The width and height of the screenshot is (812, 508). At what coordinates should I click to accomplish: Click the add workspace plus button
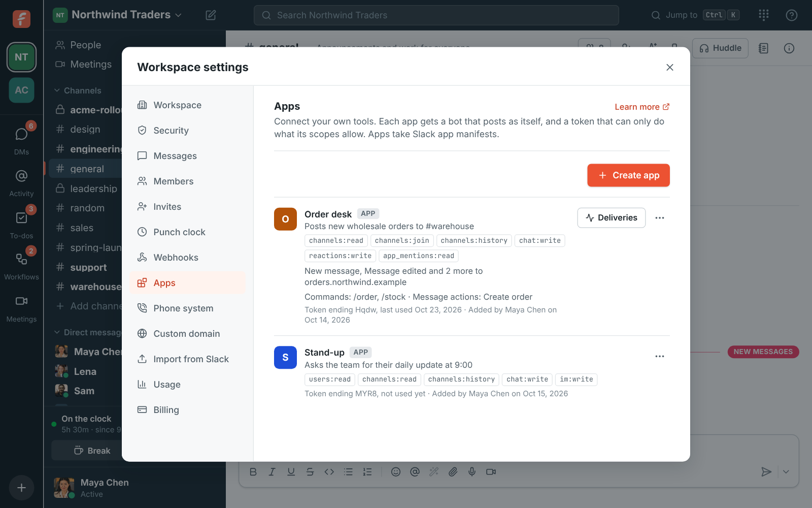(21, 488)
